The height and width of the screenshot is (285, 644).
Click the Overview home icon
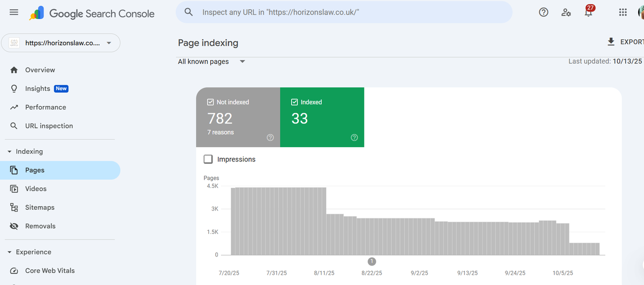[x=14, y=70]
